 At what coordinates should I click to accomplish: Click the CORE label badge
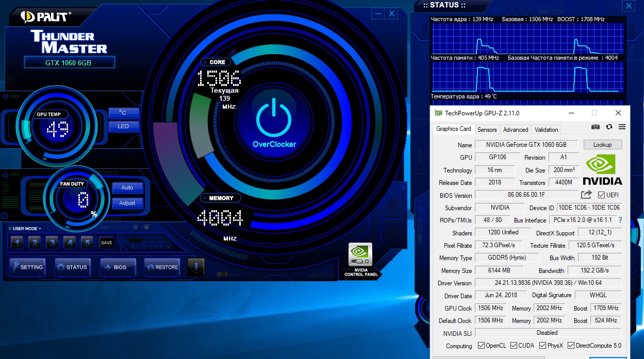tap(217, 62)
